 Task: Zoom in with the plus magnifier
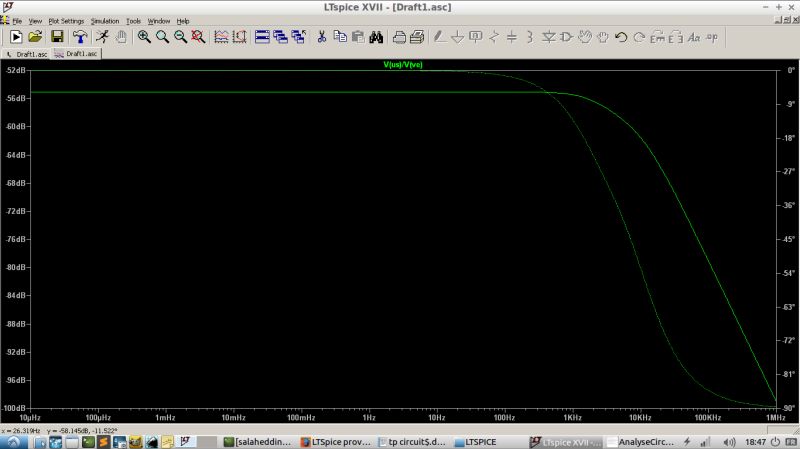(x=144, y=37)
